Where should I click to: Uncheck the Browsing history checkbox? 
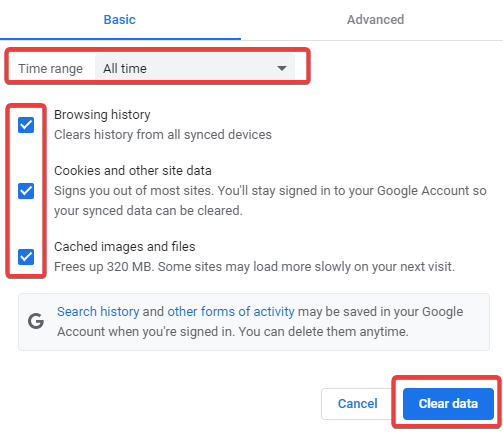pos(26,125)
